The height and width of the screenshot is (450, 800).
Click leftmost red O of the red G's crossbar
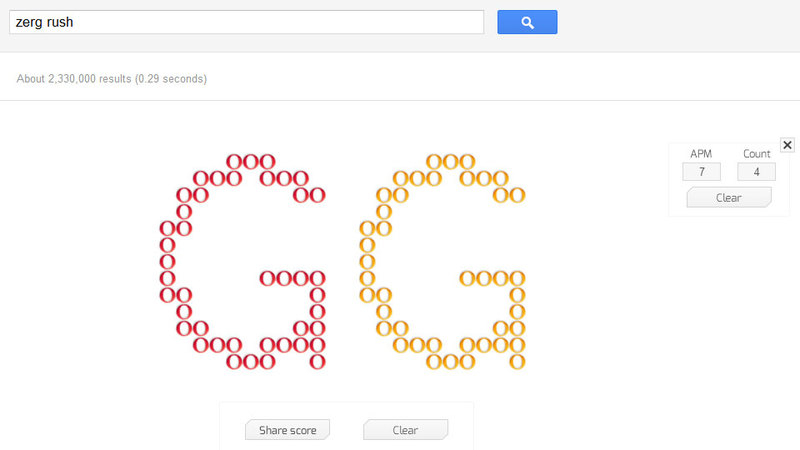267,279
